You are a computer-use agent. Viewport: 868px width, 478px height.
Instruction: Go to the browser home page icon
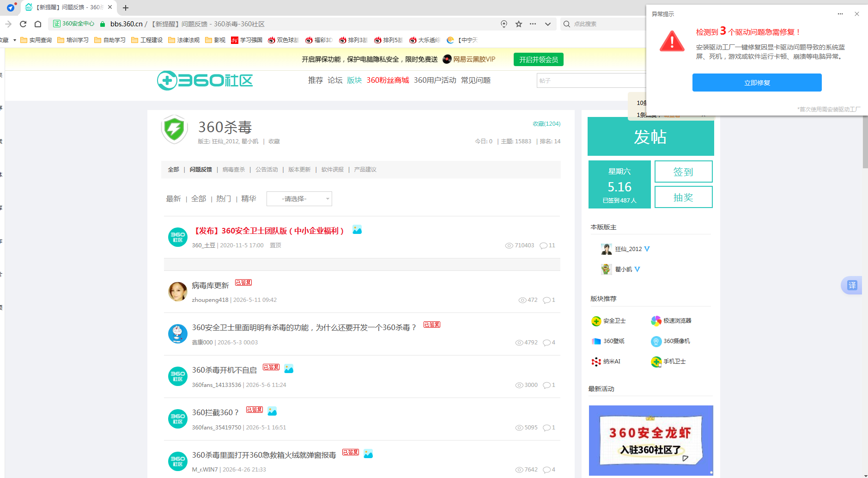click(x=38, y=24)
